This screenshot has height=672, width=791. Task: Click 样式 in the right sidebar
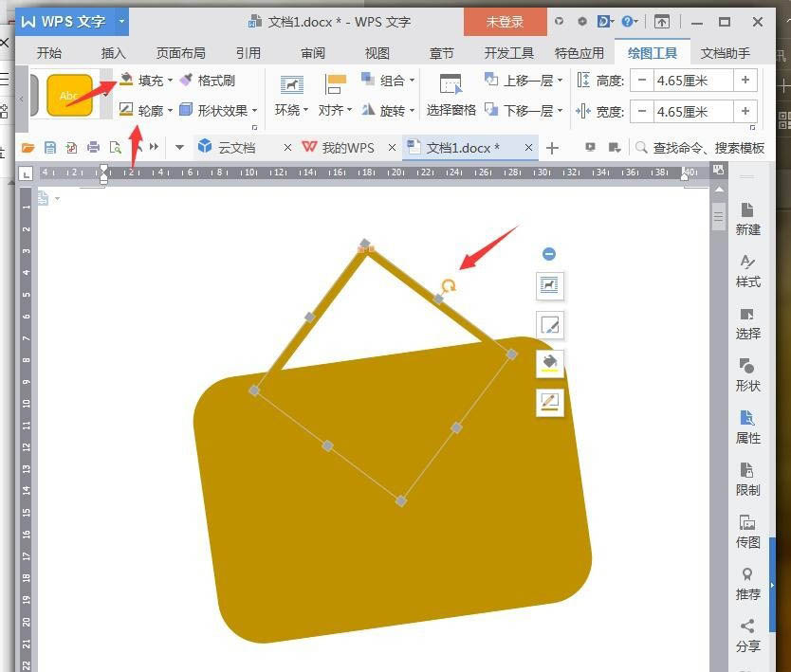pyautogui.click(x=747, y=271)
